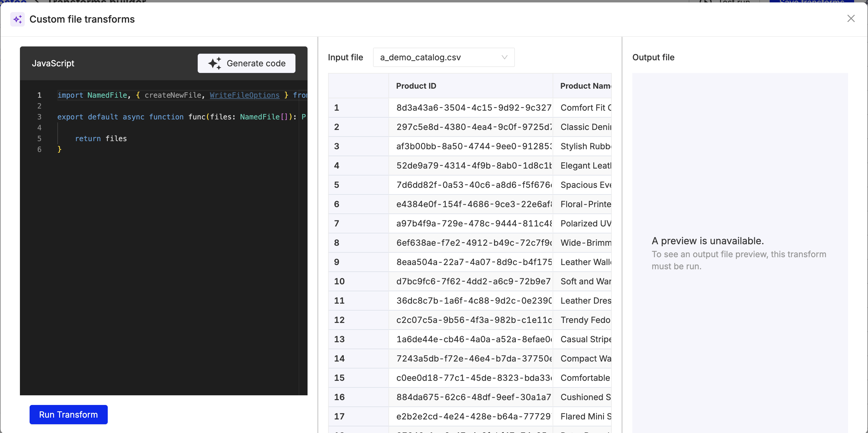Image resolution: width=868 pixels, height=433 pixels.
Task: Click the JavaScript label in editor header
Action: (53, 63)
